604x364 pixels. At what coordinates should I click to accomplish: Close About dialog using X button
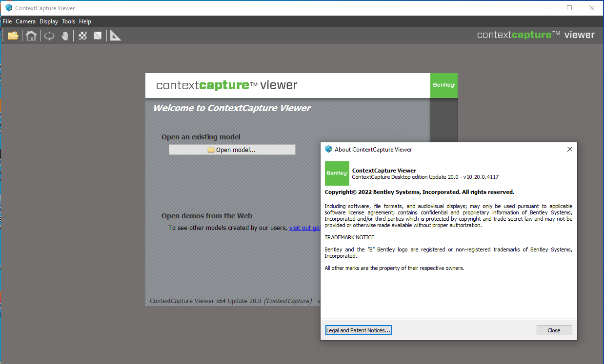pos(569,149)
